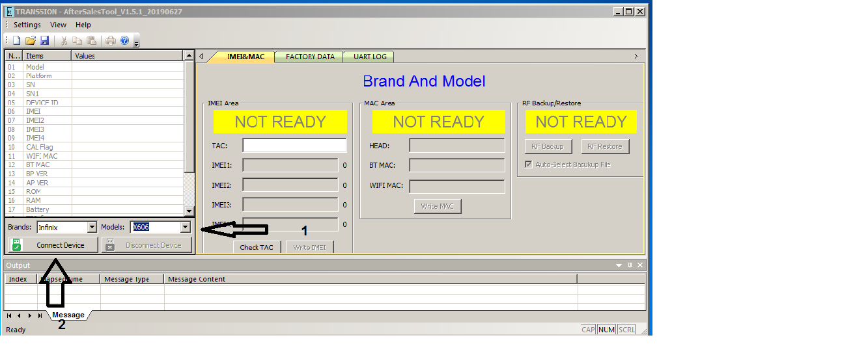Click the IMEI1 input field
The image size is (868, 357).
click(290, 165)
